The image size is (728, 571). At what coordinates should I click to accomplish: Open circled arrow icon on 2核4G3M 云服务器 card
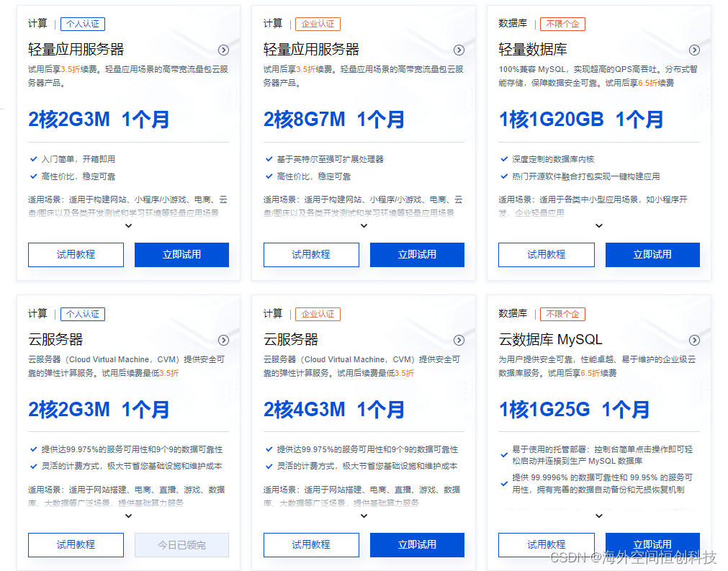click(459, 341)
